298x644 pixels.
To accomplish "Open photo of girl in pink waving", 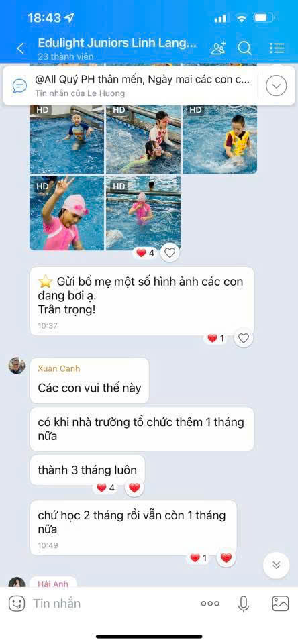I will 66,213.
